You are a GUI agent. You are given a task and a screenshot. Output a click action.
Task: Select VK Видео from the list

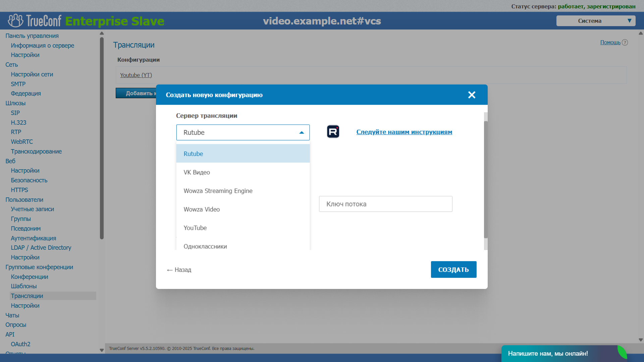coord(197,172)
